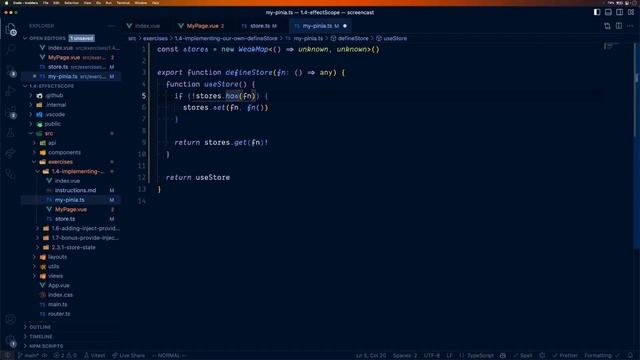
Task: Open the git branch main status item
Action: [28, 356]
